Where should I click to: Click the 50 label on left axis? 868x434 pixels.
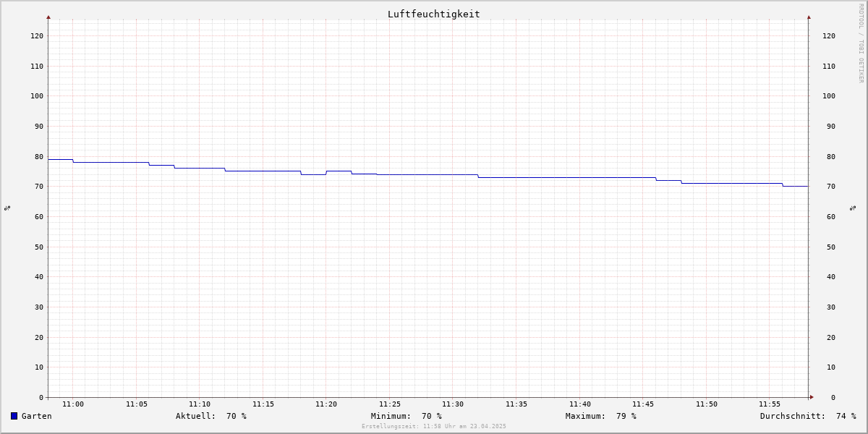tap(39, 247)
